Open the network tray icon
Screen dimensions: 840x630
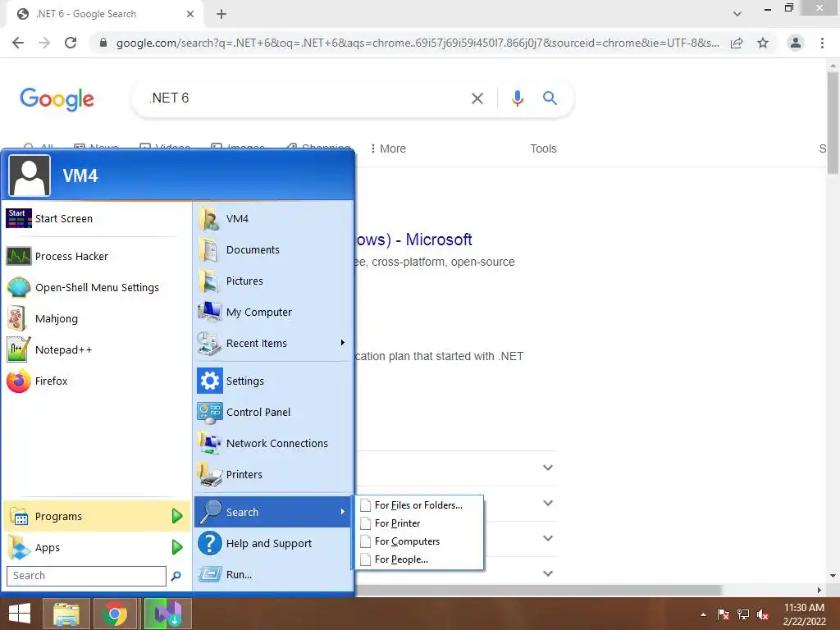click(x=743, y=614)
